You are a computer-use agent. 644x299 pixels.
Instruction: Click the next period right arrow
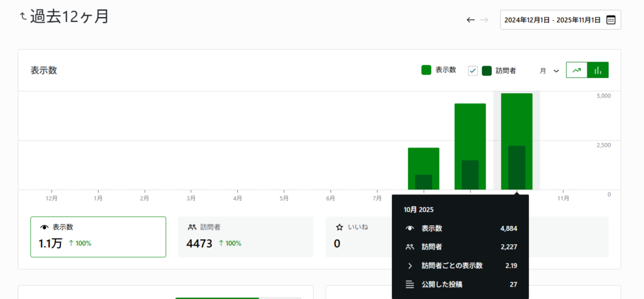(484, 20)
